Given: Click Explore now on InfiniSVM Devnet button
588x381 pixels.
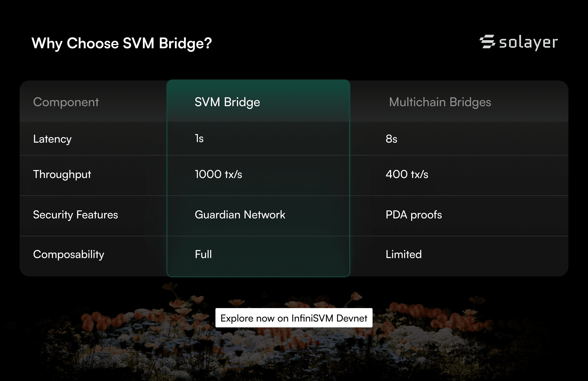Looking at the screenshot, I should pyautogui.click(x=294, y=318).
